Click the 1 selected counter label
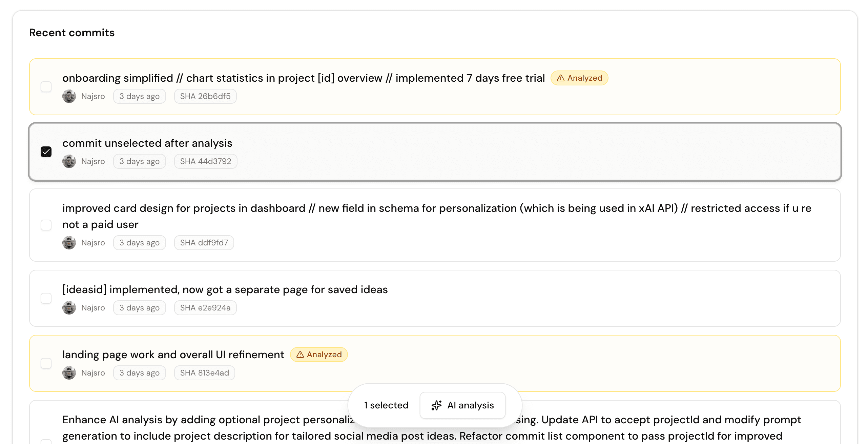Viewport: 868px width, 444px height. click(386, 405)
